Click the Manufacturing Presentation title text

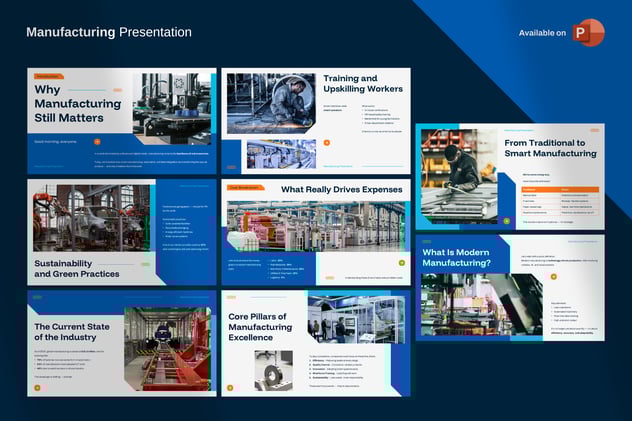pyautogui.click(x=109, y=32)
